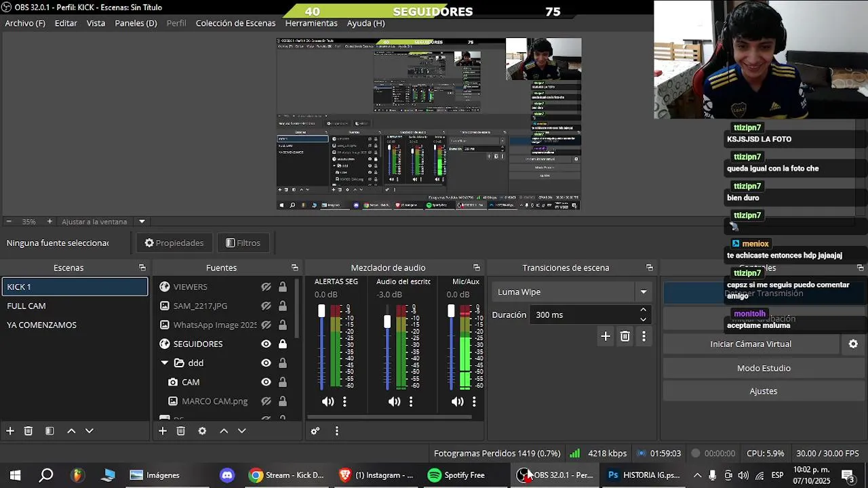Show the MARCO CAM.png source
868x488 pixels.
coord(267,401)
